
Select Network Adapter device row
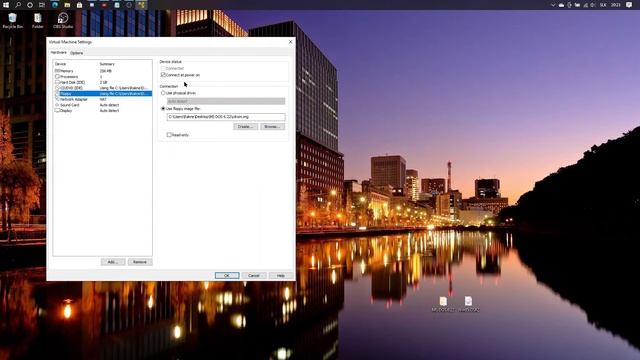[x=103, y=99]
